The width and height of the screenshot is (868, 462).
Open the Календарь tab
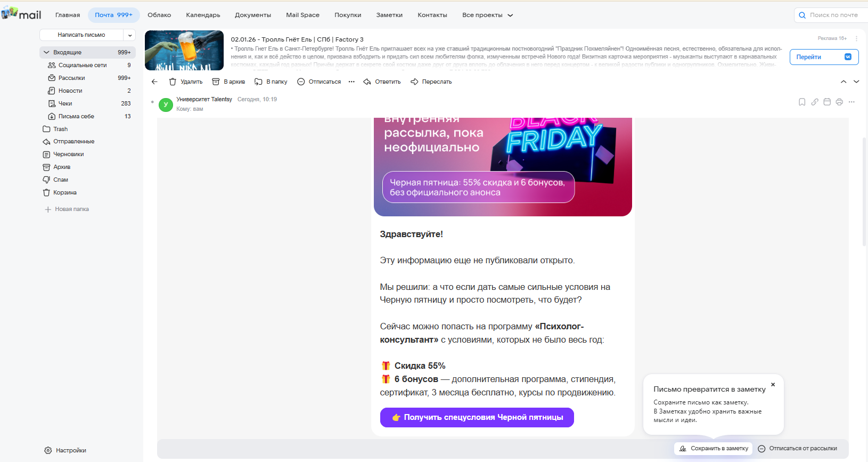point(203,15)
